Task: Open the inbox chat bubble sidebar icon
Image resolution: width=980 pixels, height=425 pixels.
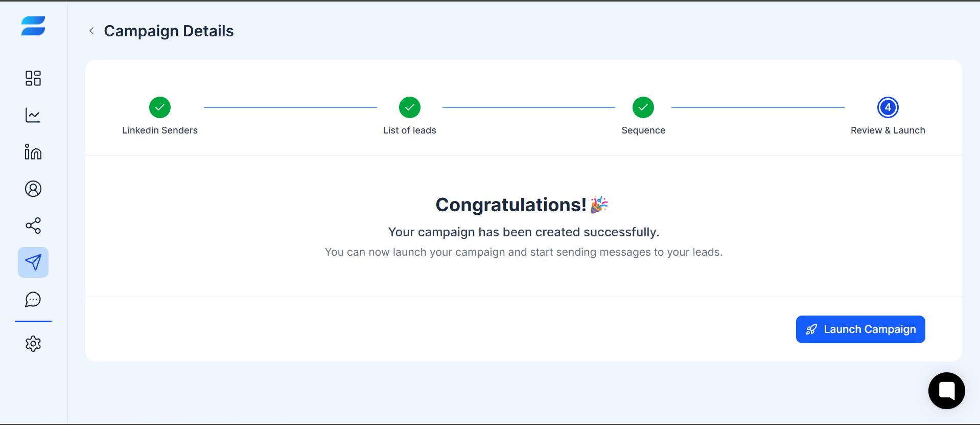Action: [x=33, y=299]
